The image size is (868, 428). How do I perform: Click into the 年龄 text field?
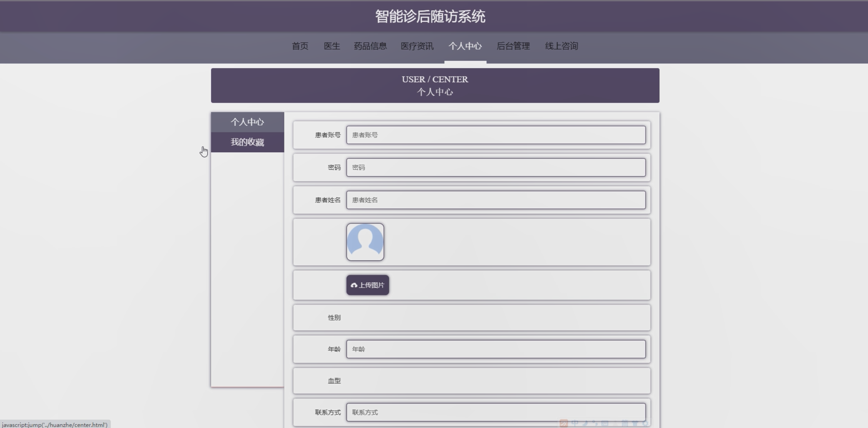tap(496, 349)
